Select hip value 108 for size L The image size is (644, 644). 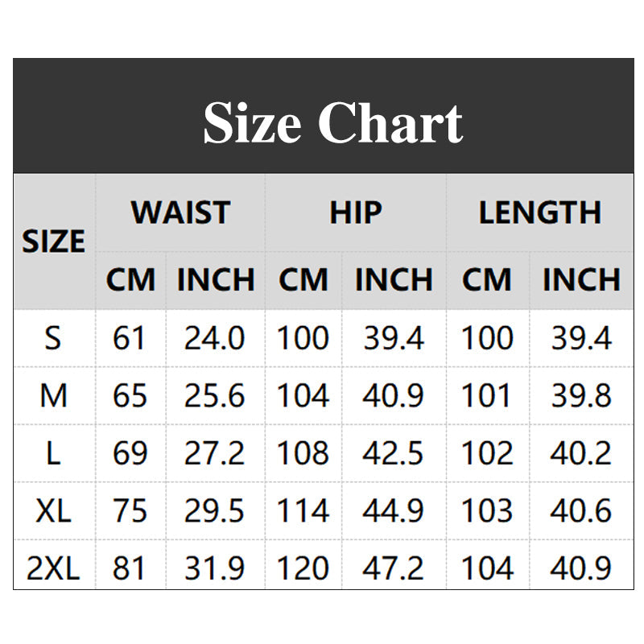(x=303, y=453)
